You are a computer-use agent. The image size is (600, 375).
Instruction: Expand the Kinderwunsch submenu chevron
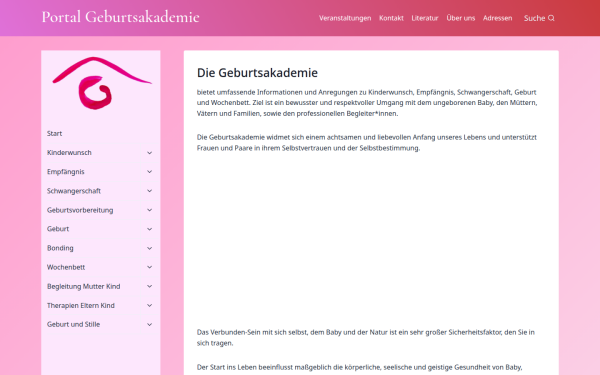pos(150,153)
